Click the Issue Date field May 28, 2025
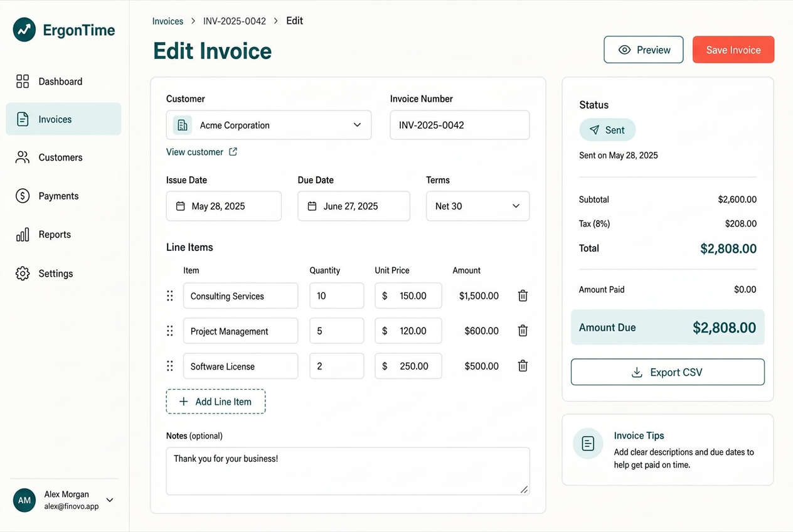 pyautogui.click(x=224, y=206)
